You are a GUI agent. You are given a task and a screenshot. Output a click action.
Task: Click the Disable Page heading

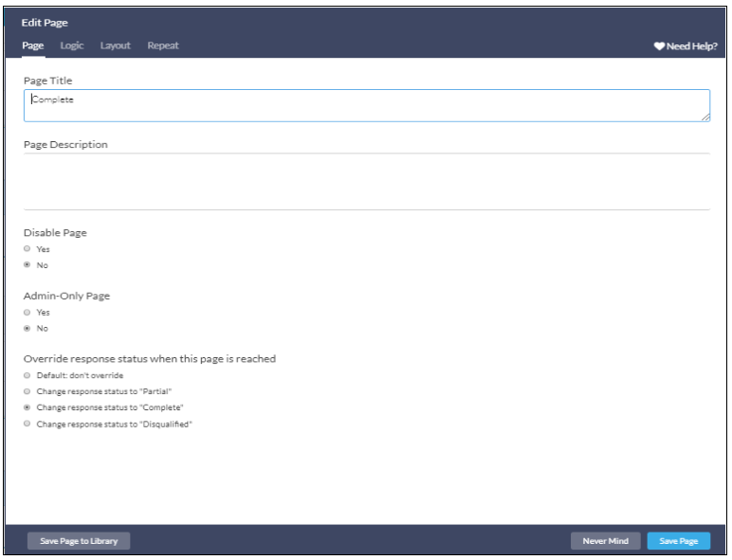[x=55, y=232]
